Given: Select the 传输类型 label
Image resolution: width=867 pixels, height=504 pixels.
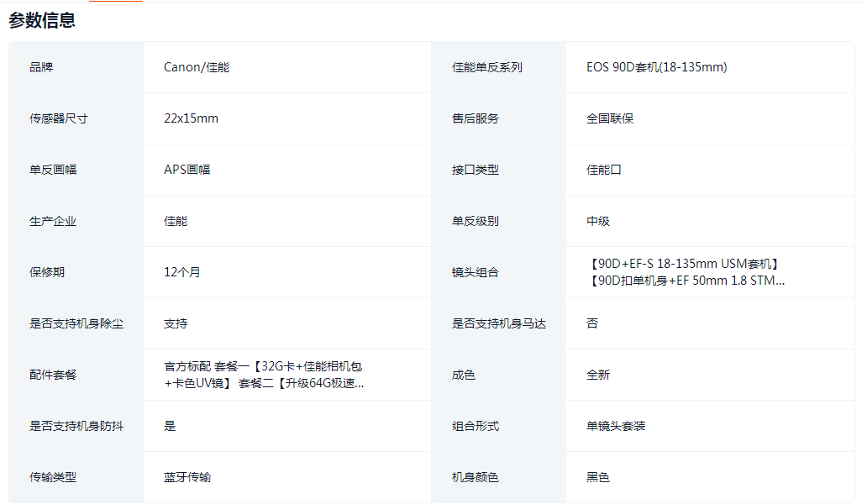Looking at the screenshot, I should tap(53, 477).
